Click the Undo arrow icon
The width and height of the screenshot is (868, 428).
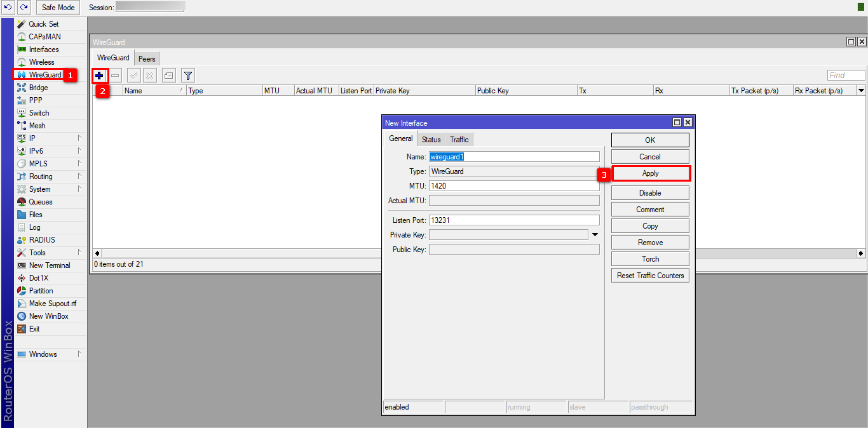8,7
